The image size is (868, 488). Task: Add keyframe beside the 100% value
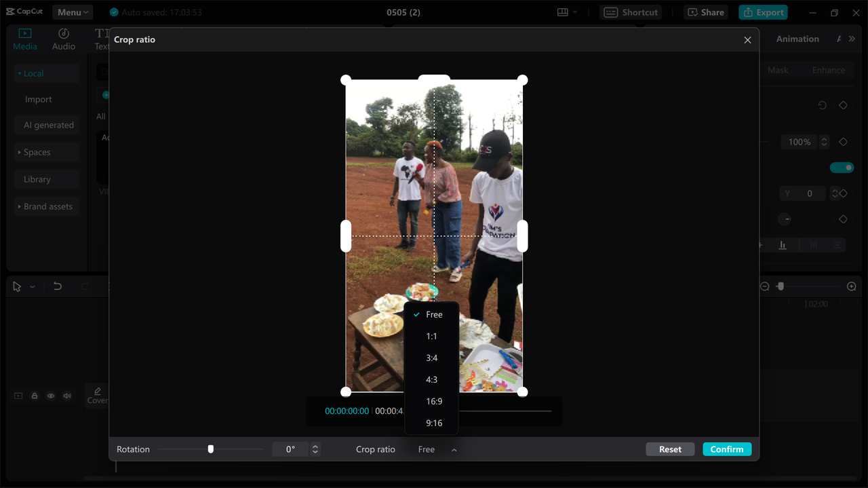(x=843, y=142)
